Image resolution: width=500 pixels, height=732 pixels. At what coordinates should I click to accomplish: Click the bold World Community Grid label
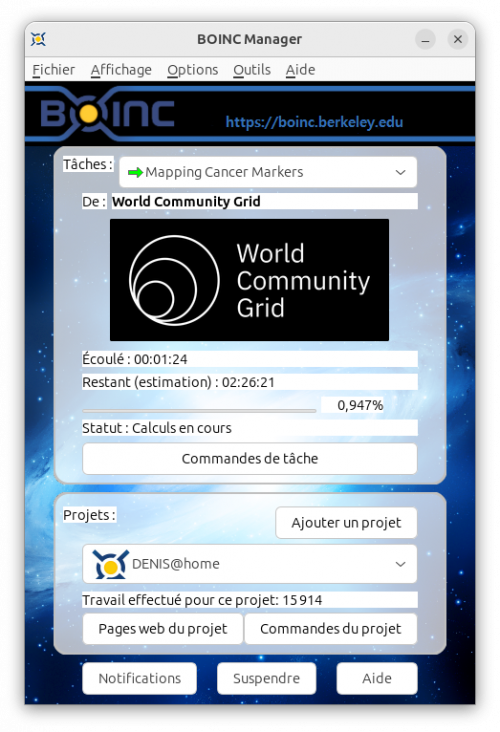[x=186, y=202]
